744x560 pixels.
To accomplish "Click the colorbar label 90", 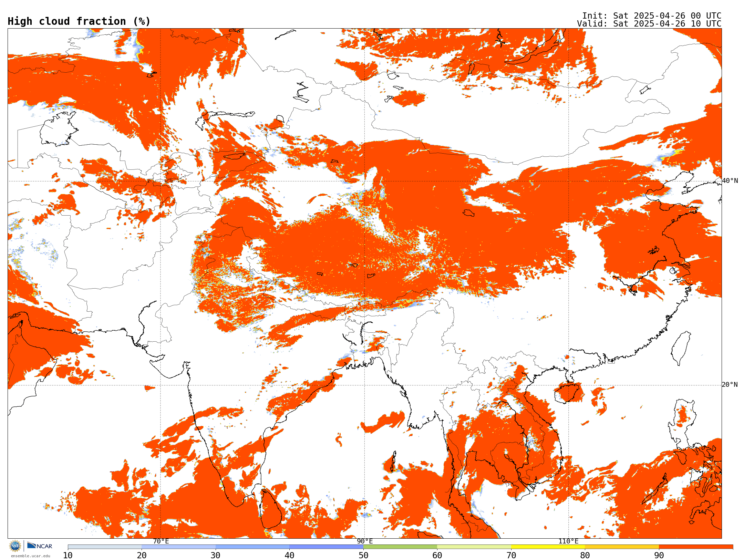I will 659,555.
